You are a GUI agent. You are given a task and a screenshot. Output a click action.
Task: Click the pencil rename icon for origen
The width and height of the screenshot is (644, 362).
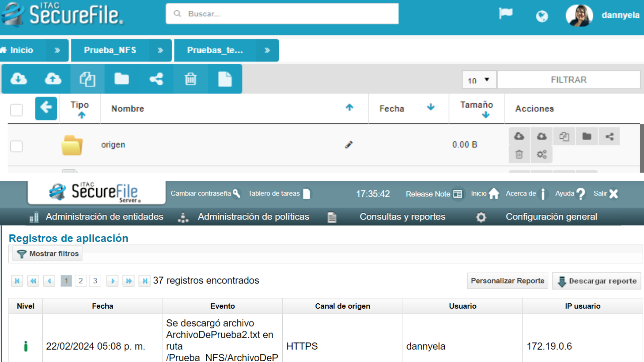[x=349, y=145]
